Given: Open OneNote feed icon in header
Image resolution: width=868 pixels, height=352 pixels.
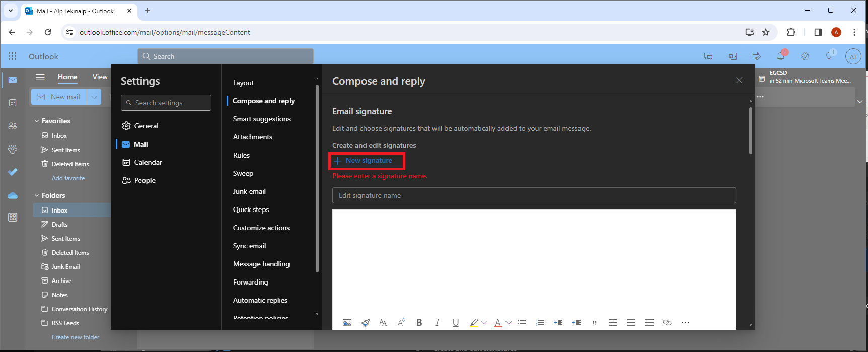Looking at the screenshot, I should pyautogui.click(x=733, y=56).
